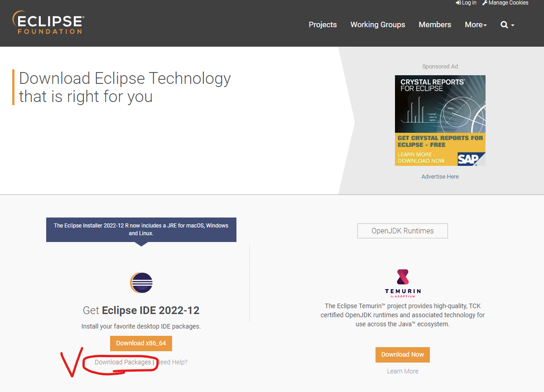Click the Eclipse Temurin project description paragraph
Viewport: 544px width, 392px height.
pos(402,315)
